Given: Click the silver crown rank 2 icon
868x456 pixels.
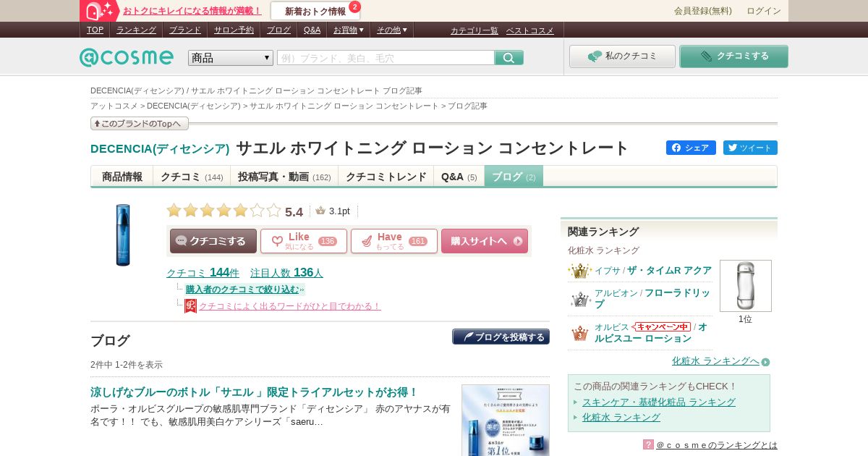Looking at the screenshot, I should click(580, 299).
